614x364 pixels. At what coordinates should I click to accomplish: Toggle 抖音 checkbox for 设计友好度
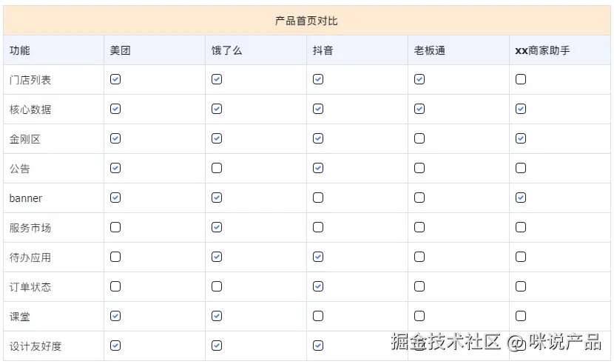tap(318, 346)
